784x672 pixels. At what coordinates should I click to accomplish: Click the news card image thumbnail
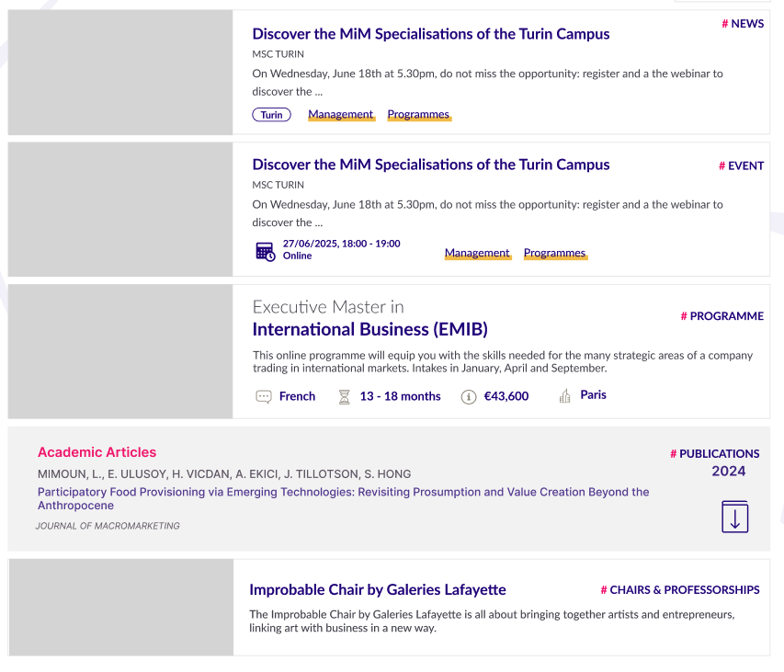tap(120, 72)
